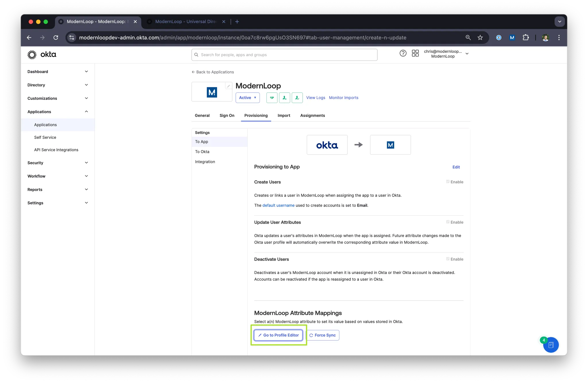Toggle Deactivate Users Enable checkbox

[448, 259]
